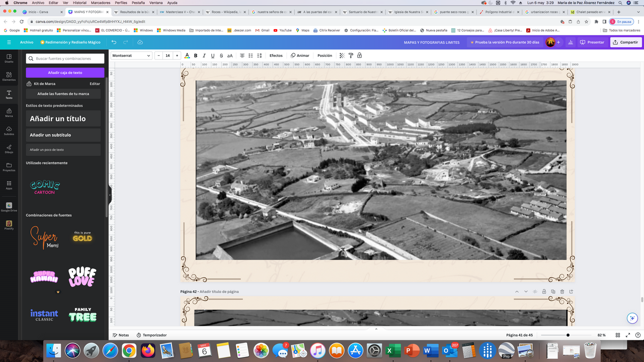The height and width of the screenshot is (362, 644).
Task: Click the transparency checkerboard icon
Action: (342, 55)
